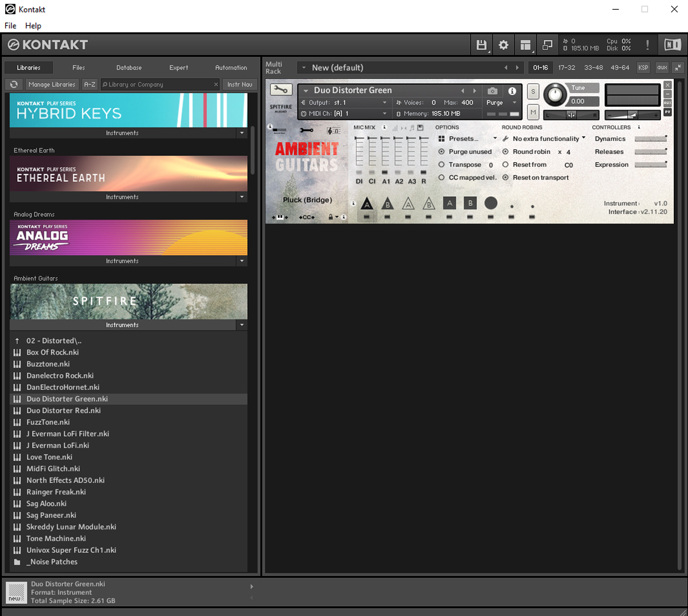Switch to Automation tab
The image size is (688, 616).
(231, 68)
